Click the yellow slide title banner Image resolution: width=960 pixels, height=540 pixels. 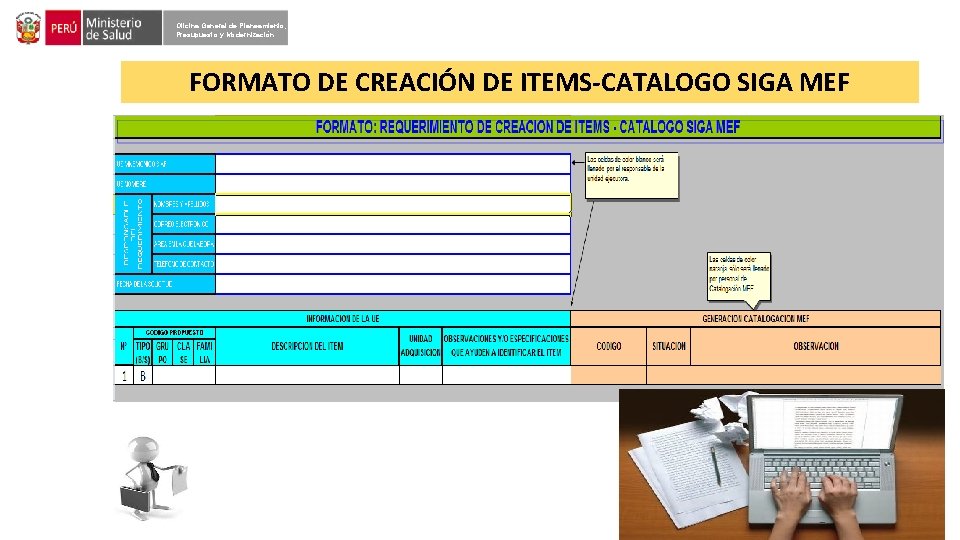coord(519,82)
